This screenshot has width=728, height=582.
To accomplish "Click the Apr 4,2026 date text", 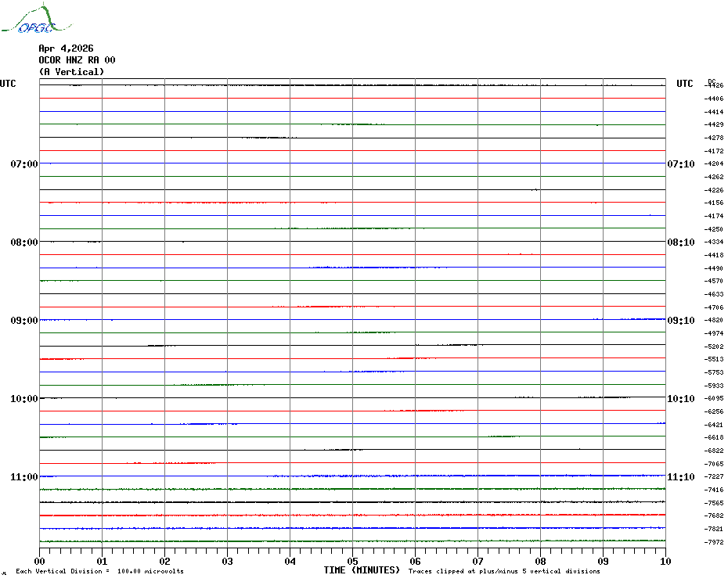I will coord(66,48).
